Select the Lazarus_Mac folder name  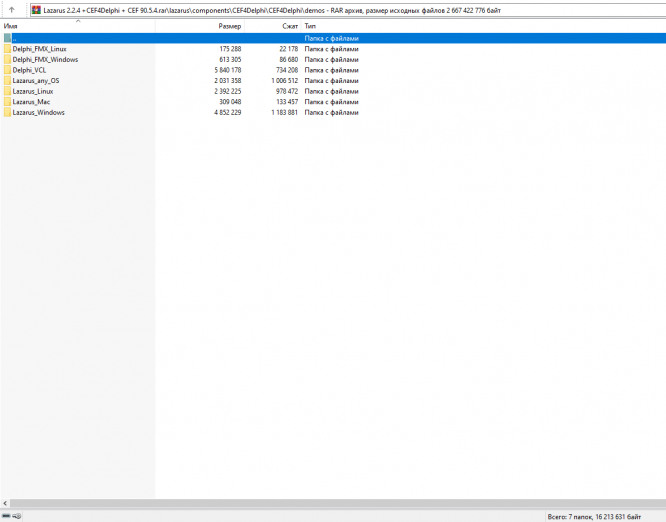(x=31, y=102)
